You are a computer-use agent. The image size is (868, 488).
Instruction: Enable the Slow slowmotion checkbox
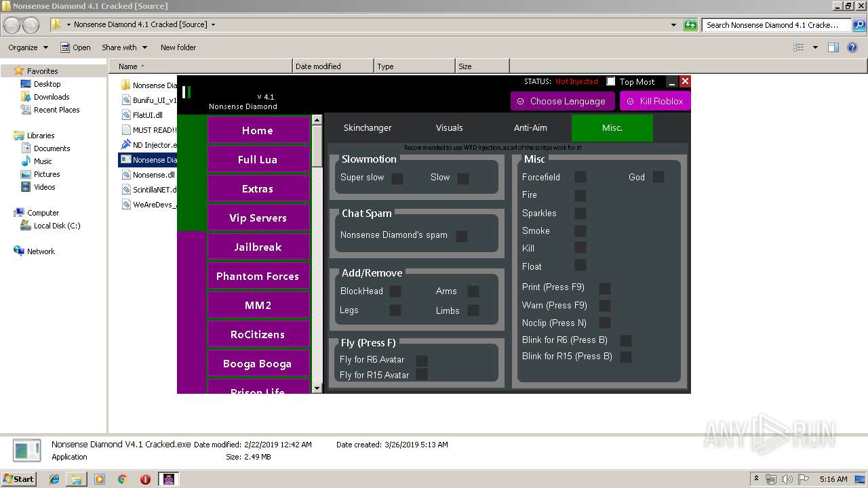463,178
